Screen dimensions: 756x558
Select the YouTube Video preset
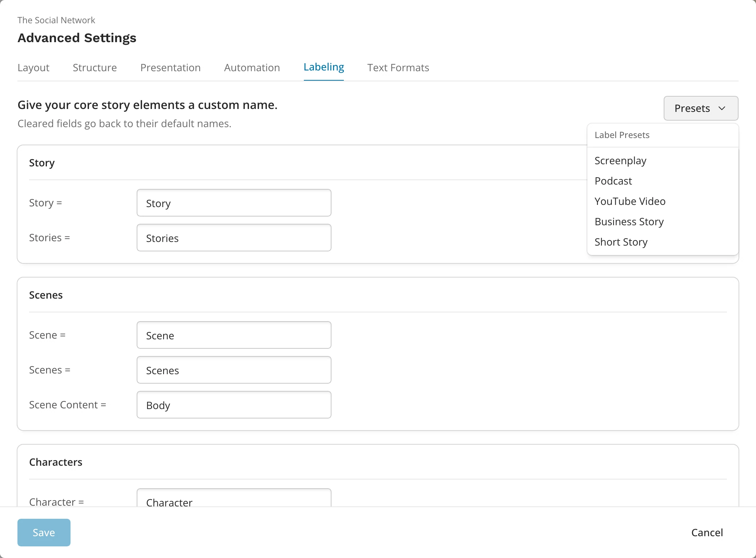coord(663,201)
